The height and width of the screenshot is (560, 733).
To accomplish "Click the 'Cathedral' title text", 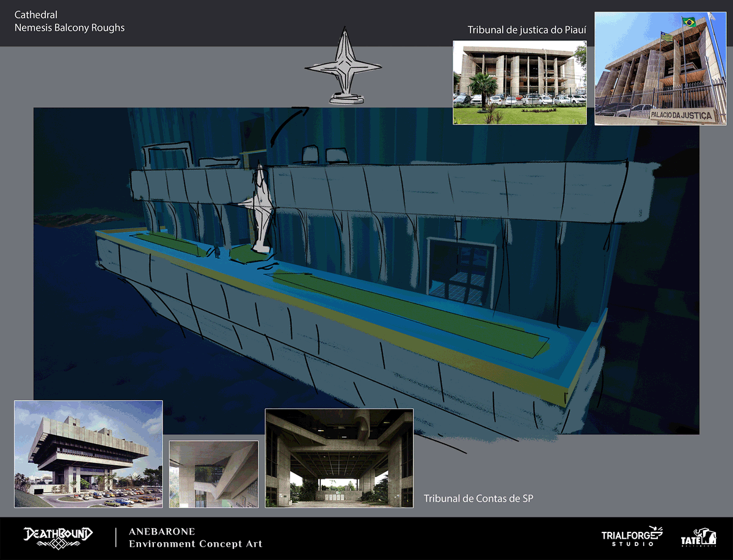I will point(36,15).
